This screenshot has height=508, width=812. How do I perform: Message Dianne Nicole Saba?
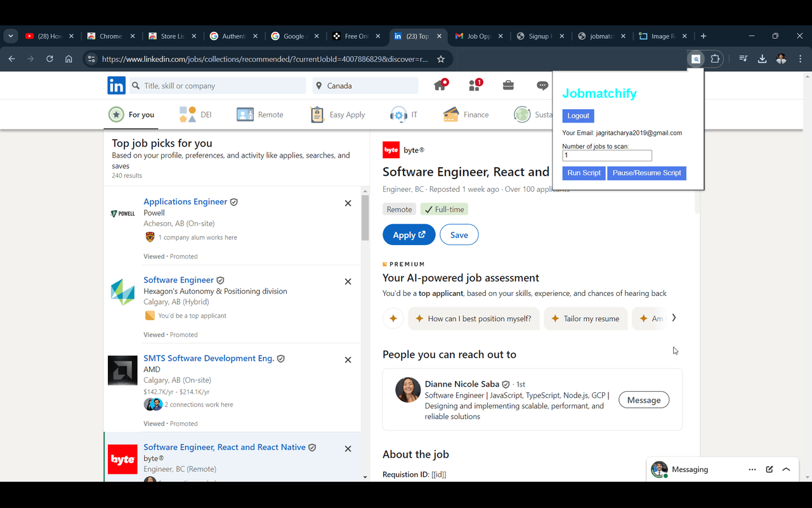click(x=644, y=400)
